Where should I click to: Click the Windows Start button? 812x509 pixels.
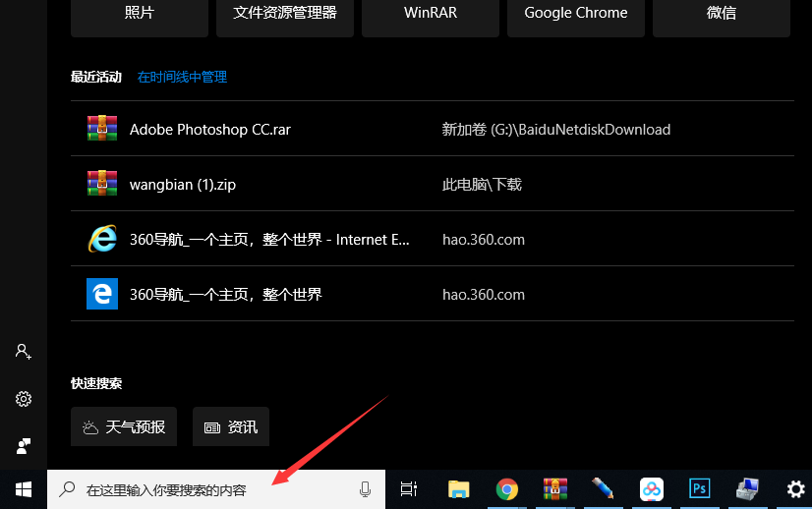pos(24,489)
